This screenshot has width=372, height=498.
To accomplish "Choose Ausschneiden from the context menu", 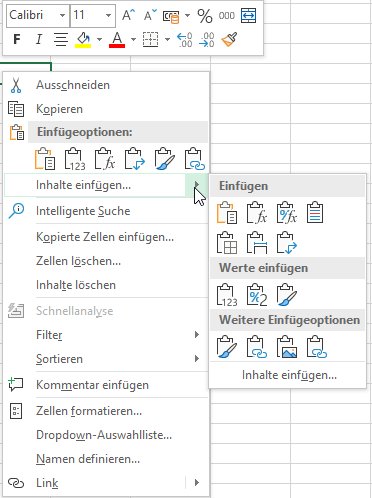I will coord(106,85).
